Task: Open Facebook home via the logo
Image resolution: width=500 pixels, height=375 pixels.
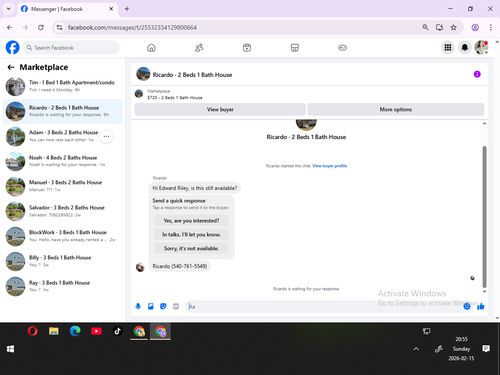Action: [13, 47]
